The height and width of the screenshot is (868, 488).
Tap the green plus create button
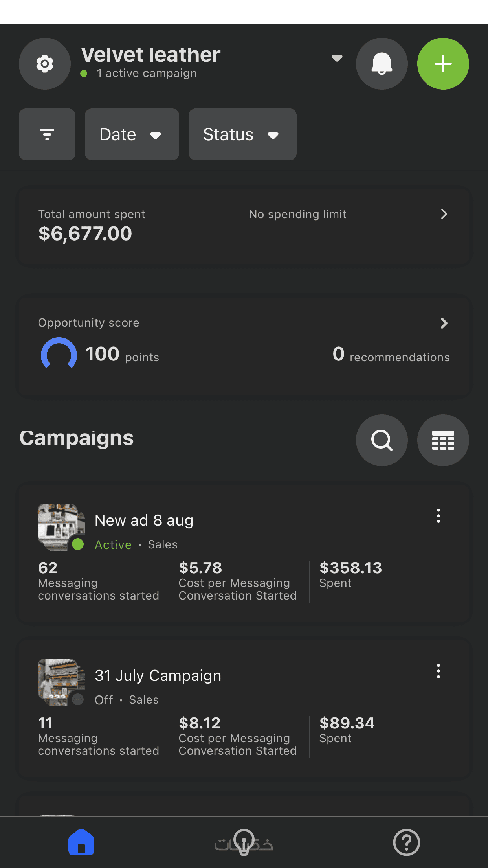443,64
